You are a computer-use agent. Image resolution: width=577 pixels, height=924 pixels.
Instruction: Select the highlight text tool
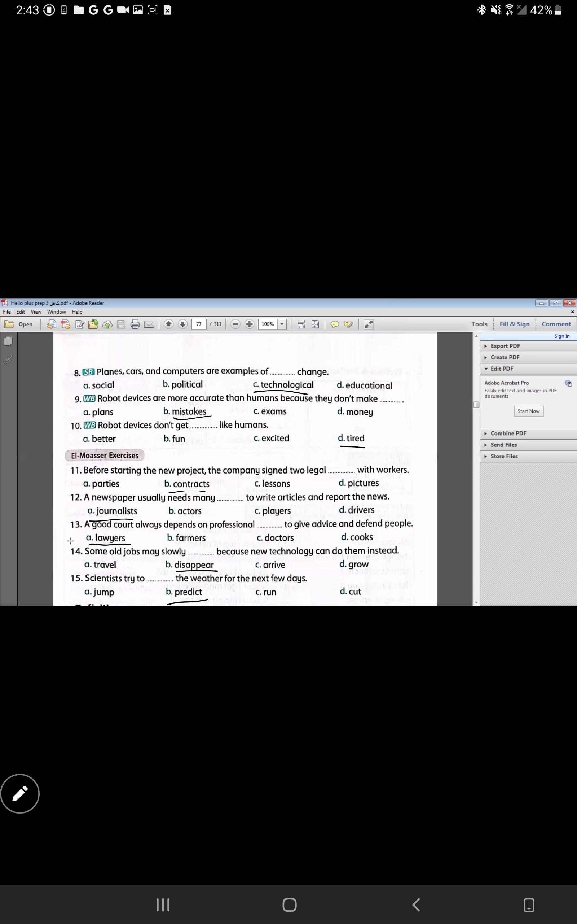coord(348,324)
